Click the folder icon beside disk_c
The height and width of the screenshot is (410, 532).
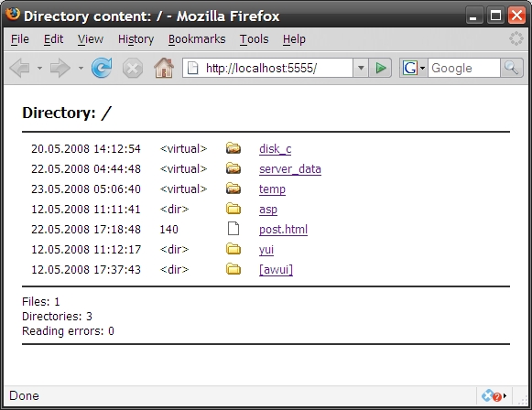click(x=233, y=148)
